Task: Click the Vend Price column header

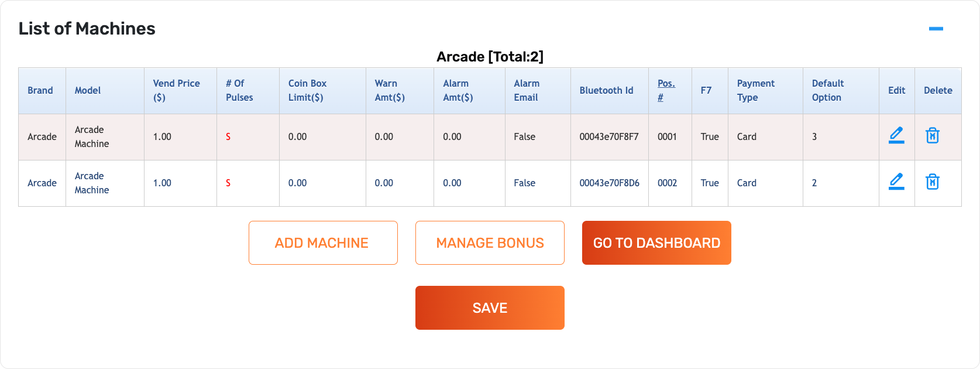Action: [176, 90]
